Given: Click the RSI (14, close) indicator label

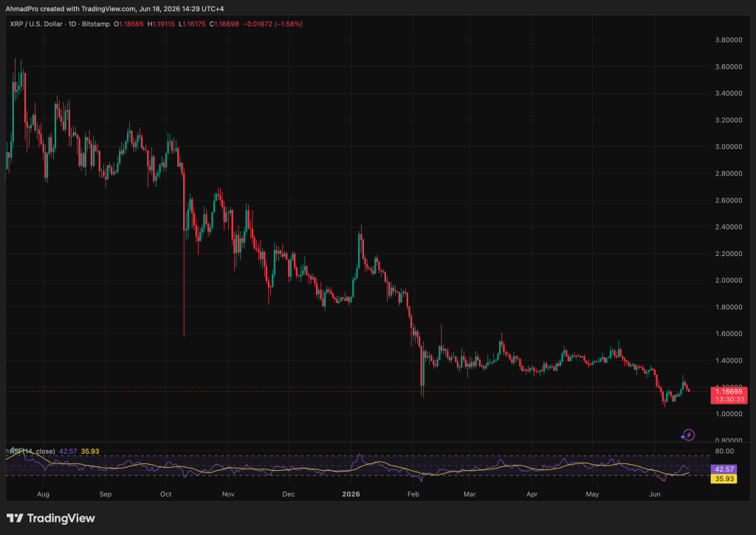Looking at the screenshot, I should coord(32,452).
